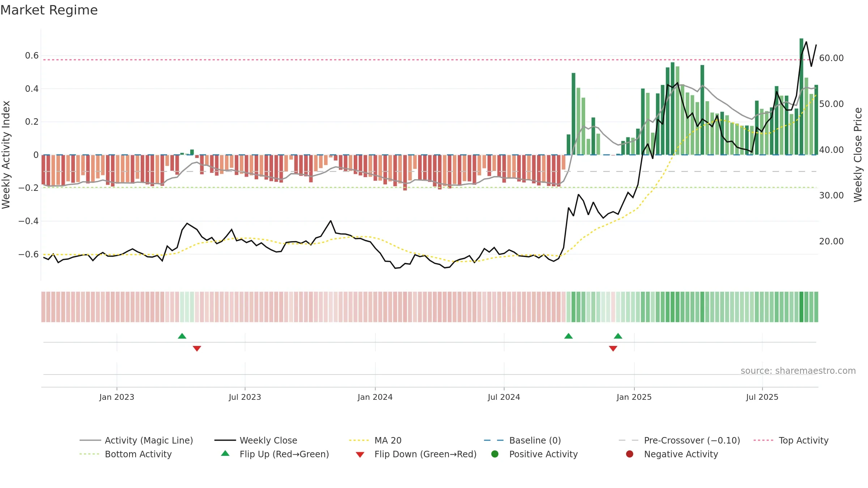Click the last green flip-up marker before Jan 2025
The width and height of the screenshot is (868, 488).
pos(618,336)
